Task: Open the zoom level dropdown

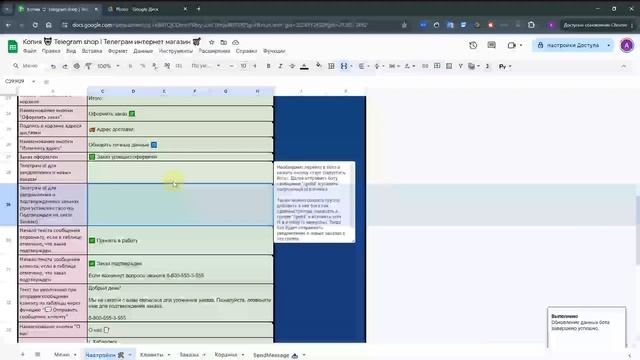Action: pos(108,66)
